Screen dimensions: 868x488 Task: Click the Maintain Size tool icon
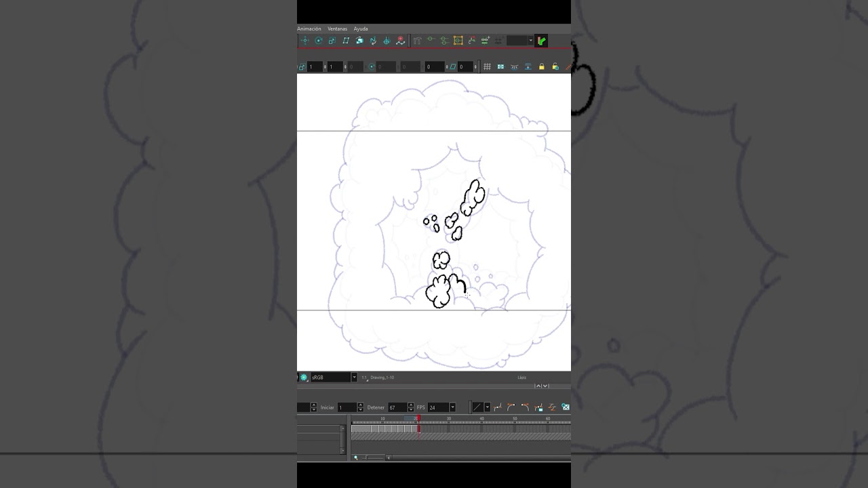pyautogui.click(x=359, y=41)
